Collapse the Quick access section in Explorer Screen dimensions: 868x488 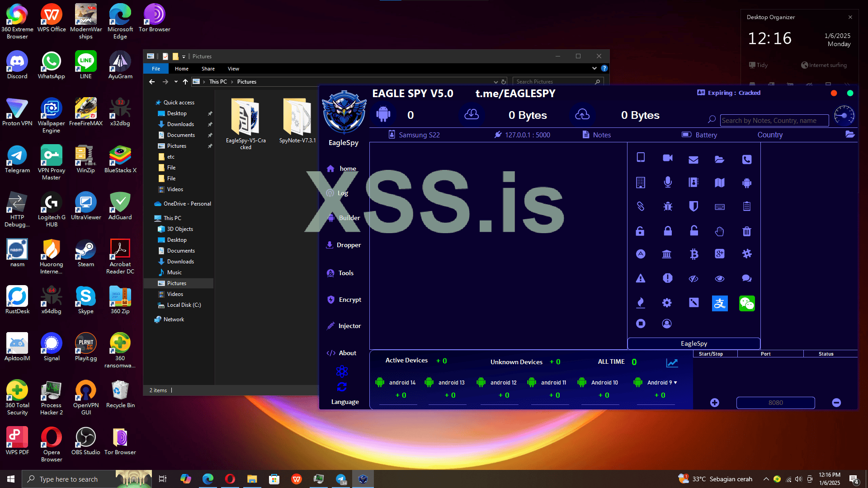coord(152,103)
